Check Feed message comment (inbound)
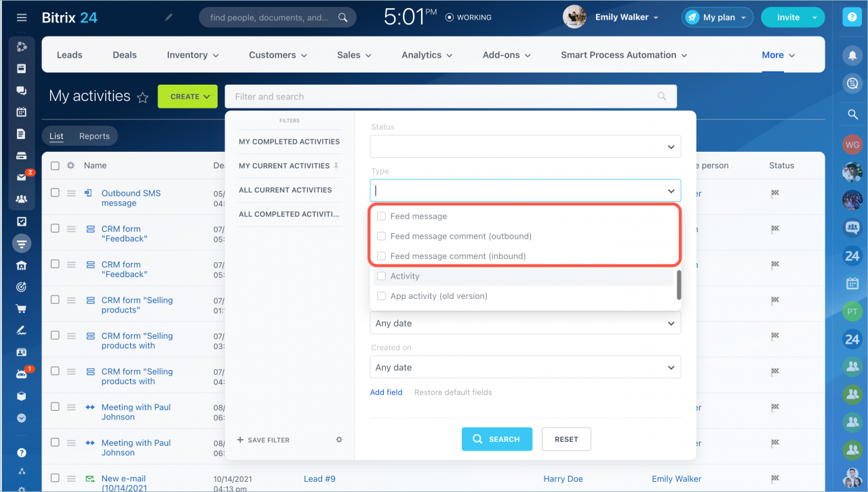The image size is (868, 492). (x=382, y=256)
